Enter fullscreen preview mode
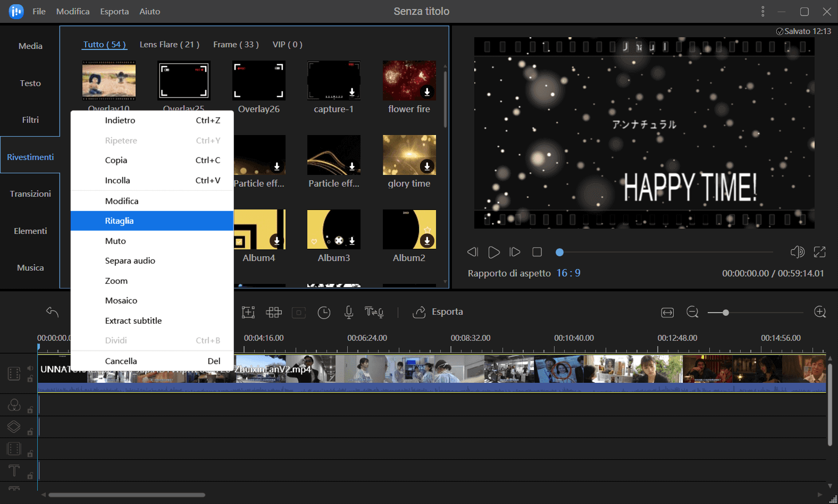The height and width of the screenshot is (504, 838). pos(819,252)
